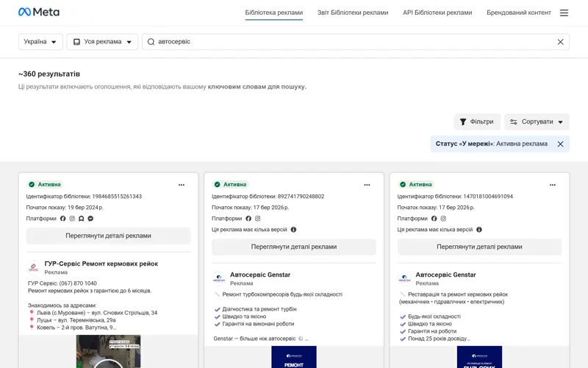588x368 pixels.
Task: Click the Meta logo
Action: pyautogui.click(x=39, y=13)
